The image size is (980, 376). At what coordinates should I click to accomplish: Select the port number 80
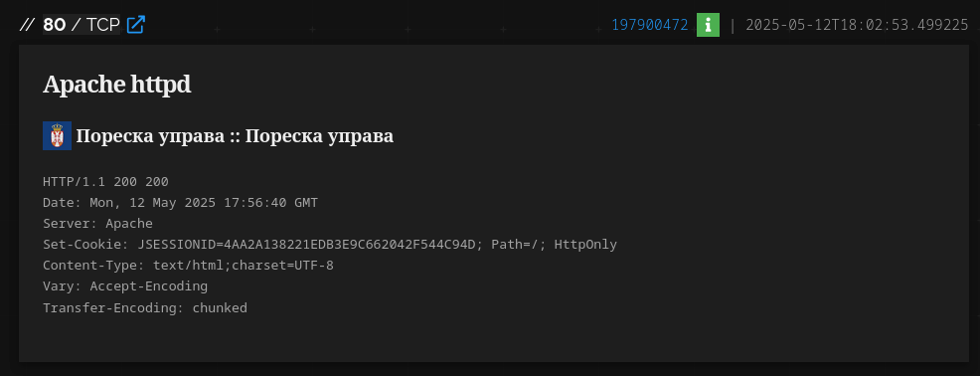(55, 25)
